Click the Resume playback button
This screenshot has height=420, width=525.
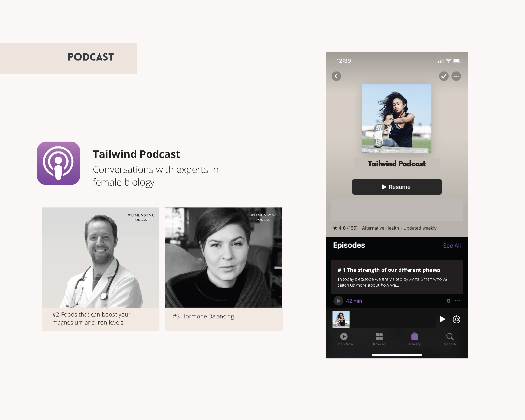397,187
